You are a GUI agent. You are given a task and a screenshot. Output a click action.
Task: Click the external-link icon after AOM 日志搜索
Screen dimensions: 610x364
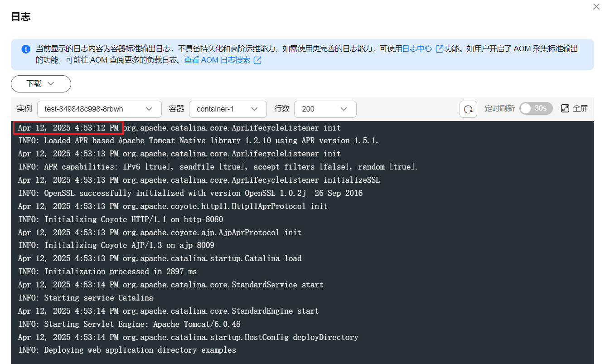(x=257, y=60)
